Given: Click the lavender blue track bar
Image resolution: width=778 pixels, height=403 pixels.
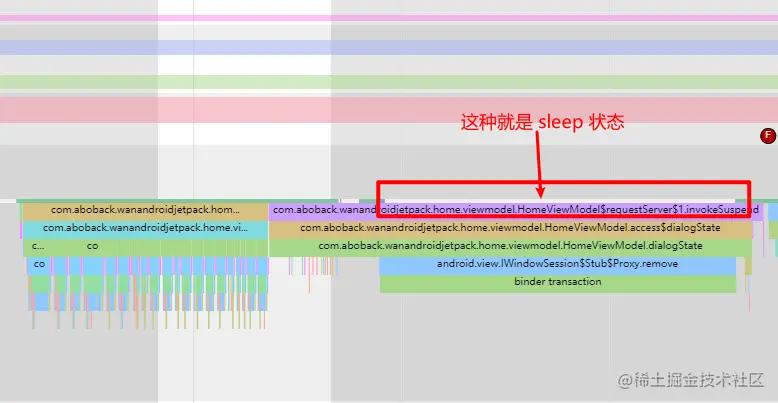Looking at the screenshot, I should coord(389,47).
